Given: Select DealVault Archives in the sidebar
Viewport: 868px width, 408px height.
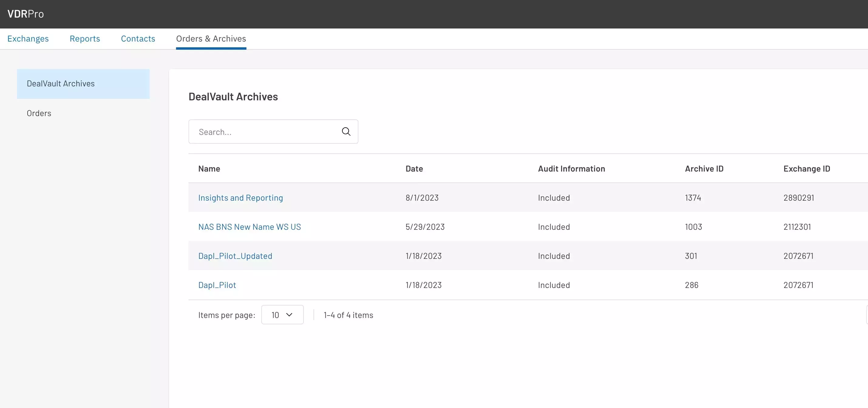Looking at the screenshot, I should [x=61, y=84].
